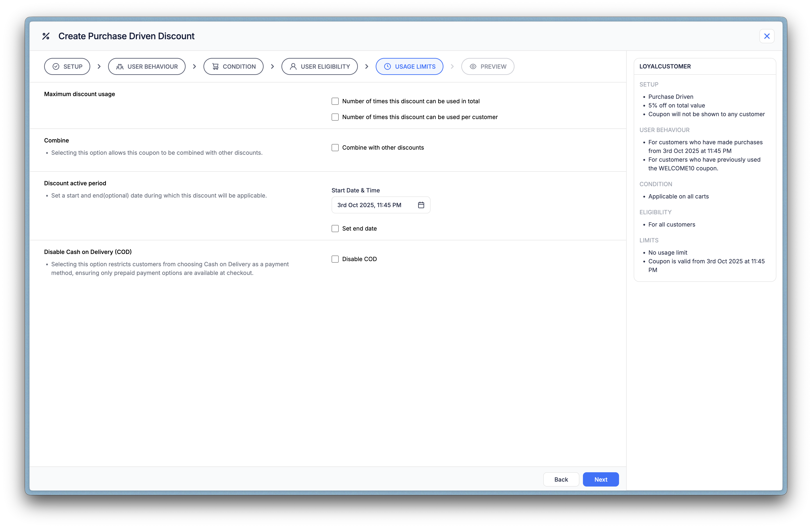
Task: Click the people icon on USER BEHAVIOUR step
Action: [x=120, y=66]
